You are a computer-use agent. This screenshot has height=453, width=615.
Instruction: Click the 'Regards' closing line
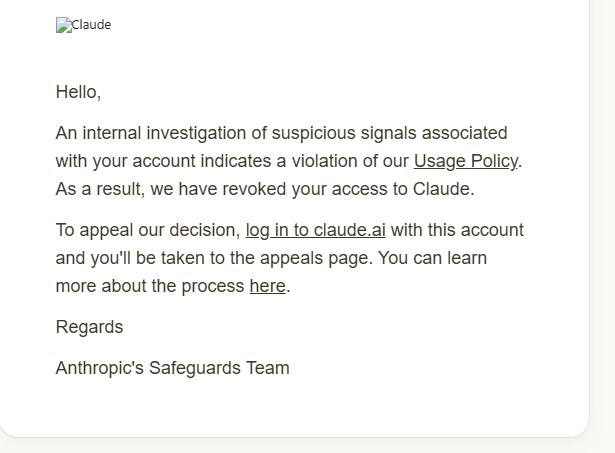click(x=89, y=327)
